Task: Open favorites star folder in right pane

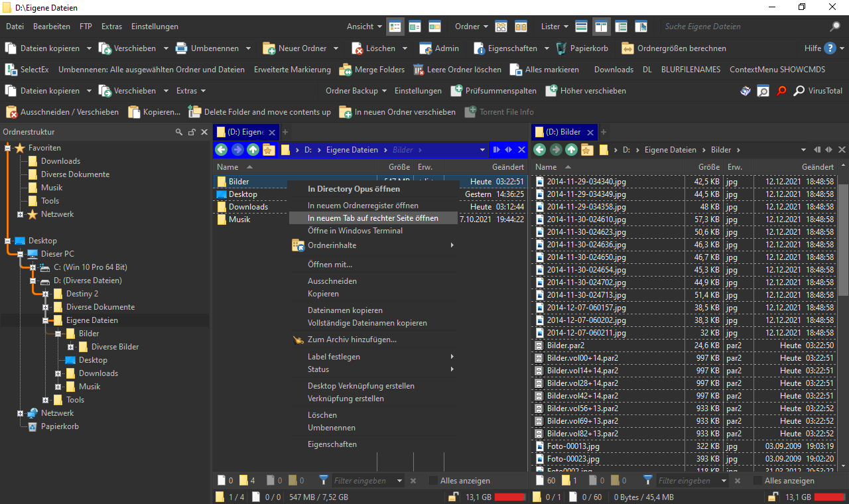Action: [x=587, y=150]
